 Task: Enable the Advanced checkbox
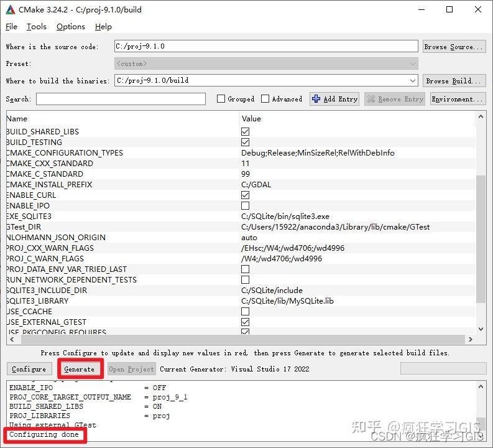265,99
